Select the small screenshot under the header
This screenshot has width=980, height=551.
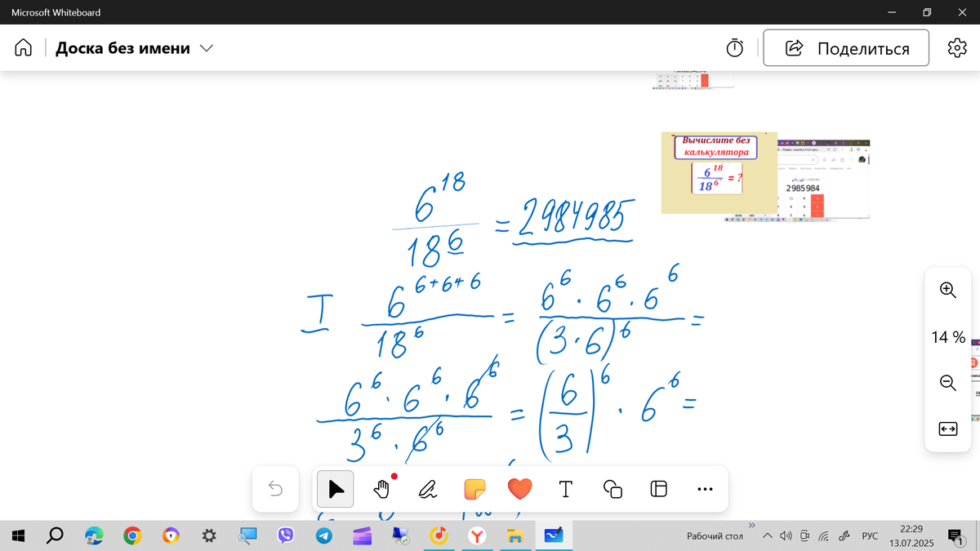(x=692, y=80)
